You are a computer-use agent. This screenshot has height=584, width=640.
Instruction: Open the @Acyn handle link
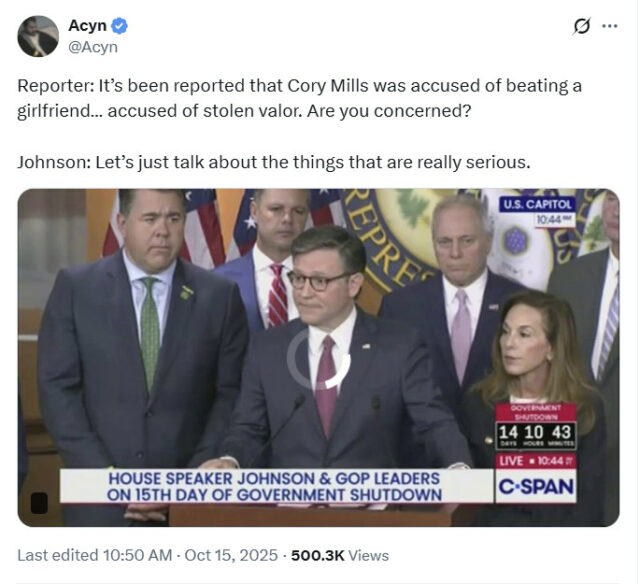coord(92,46)
